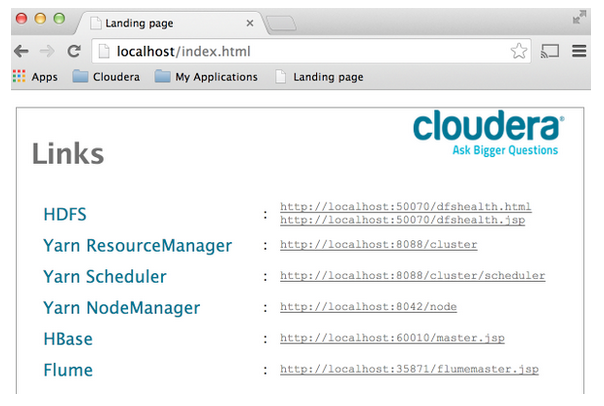604x406 pixels.
Task: Open the Yarn cluster scheduler link
Action: pos(412,275)
